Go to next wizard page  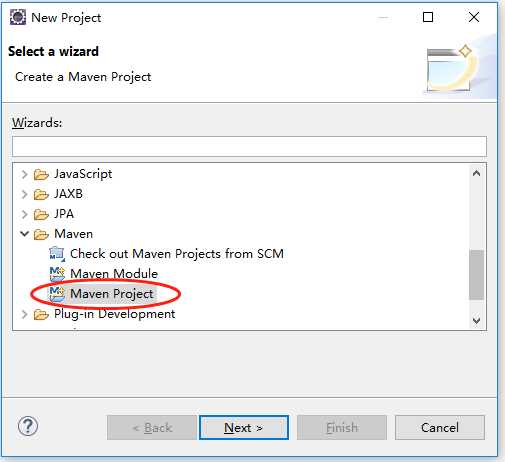point(244,427)
